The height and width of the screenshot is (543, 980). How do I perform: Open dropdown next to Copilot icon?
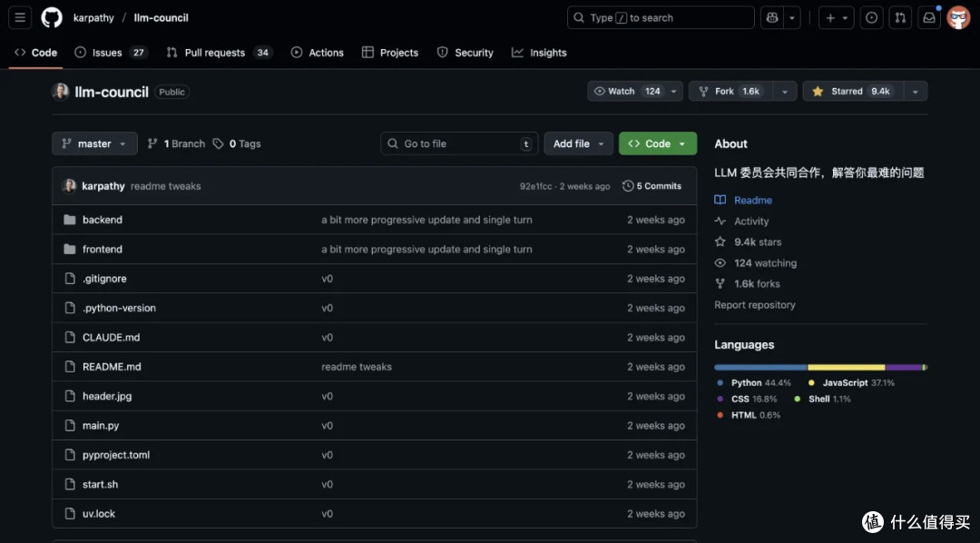pos(792,18)
